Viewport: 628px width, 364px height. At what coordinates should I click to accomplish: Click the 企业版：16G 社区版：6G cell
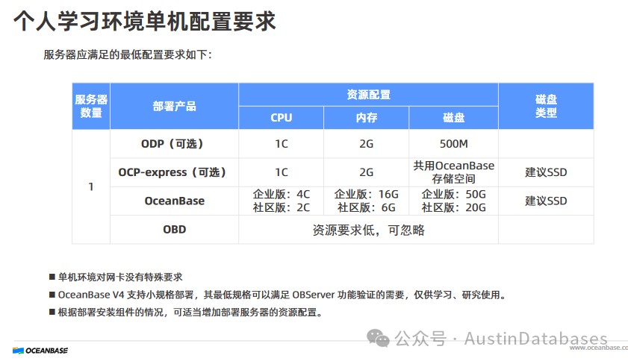(x=366, y=201)
